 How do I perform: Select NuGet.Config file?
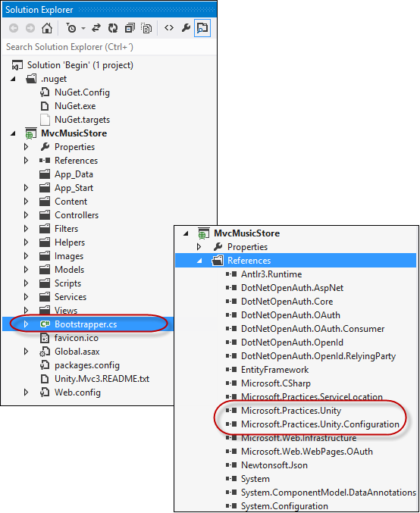pyautogui.click(x=82, y=92)
